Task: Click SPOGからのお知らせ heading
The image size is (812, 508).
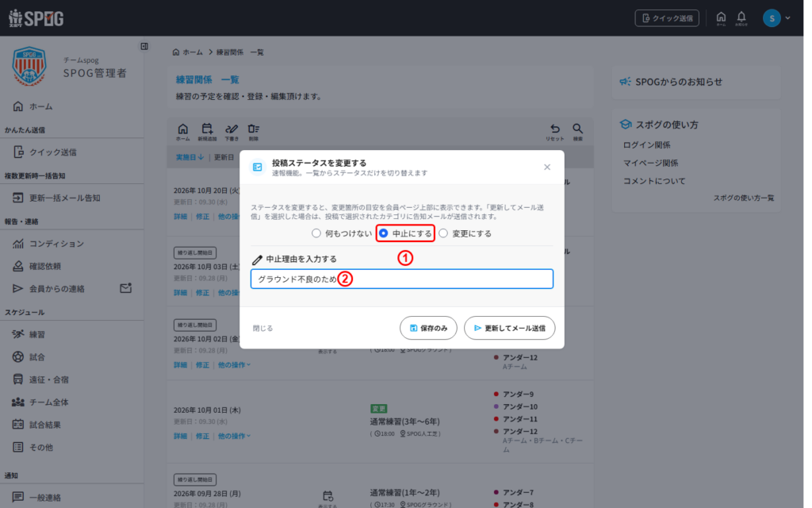Action: [x=679, y=82]
